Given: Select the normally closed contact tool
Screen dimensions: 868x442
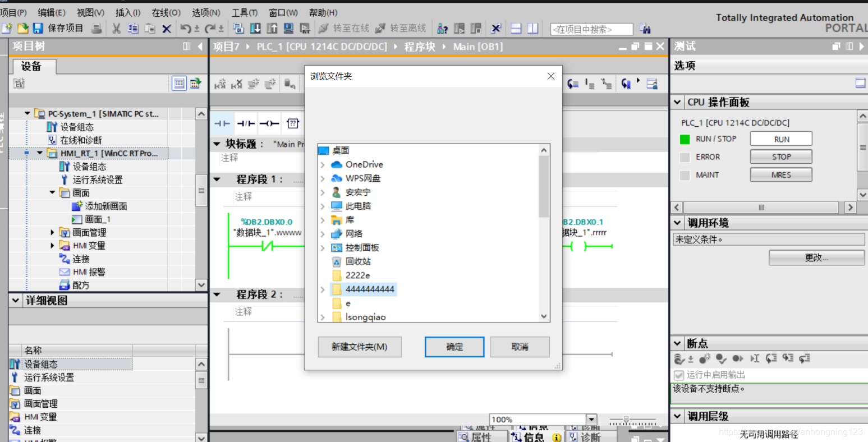Looking at the screenshot, I should click(246, 123).
